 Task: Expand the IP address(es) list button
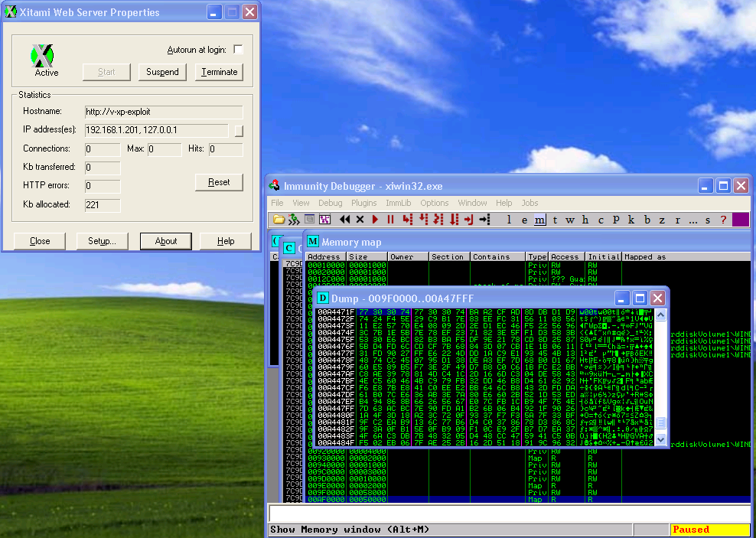240,131
